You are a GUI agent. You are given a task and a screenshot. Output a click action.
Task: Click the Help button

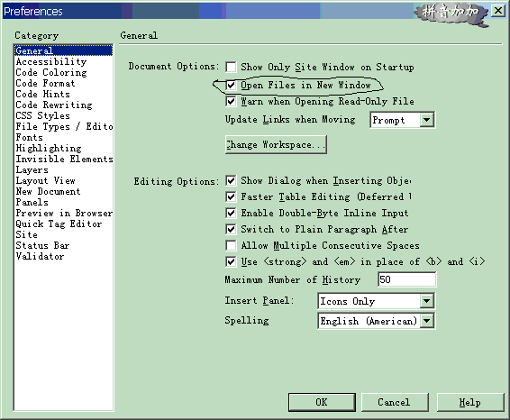point(470,402)
